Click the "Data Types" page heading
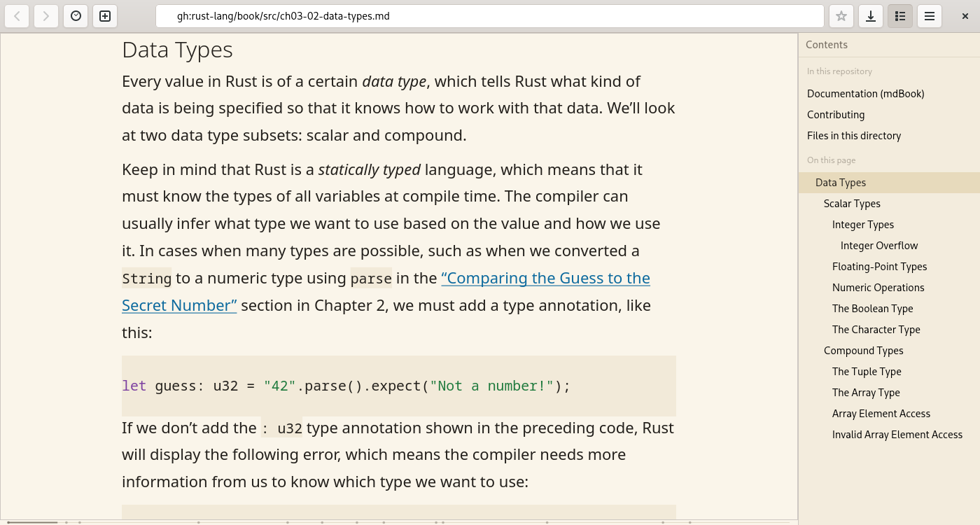980x525 pixels. [177, 50]
